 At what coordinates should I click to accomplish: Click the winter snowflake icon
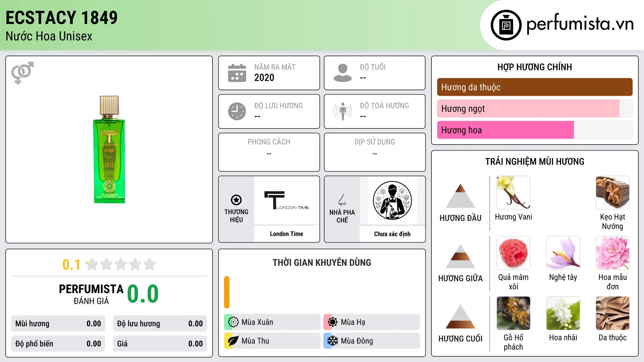tap(333, 341)
